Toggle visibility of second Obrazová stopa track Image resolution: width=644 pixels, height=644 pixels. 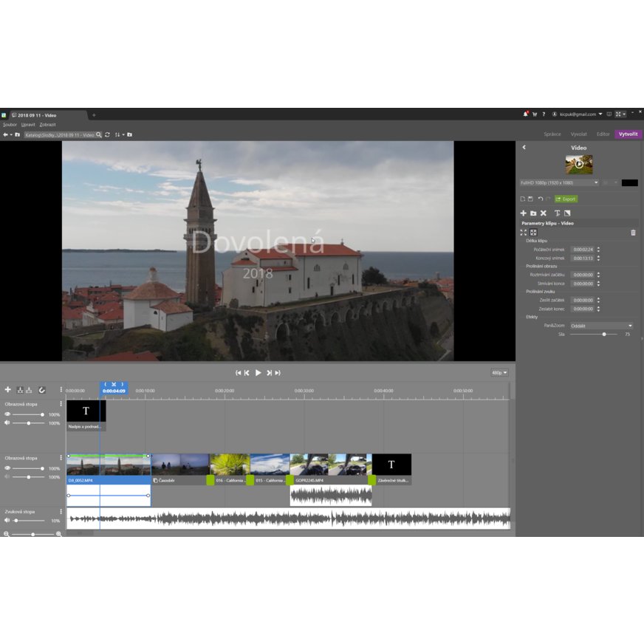click(x=7, y=468)
